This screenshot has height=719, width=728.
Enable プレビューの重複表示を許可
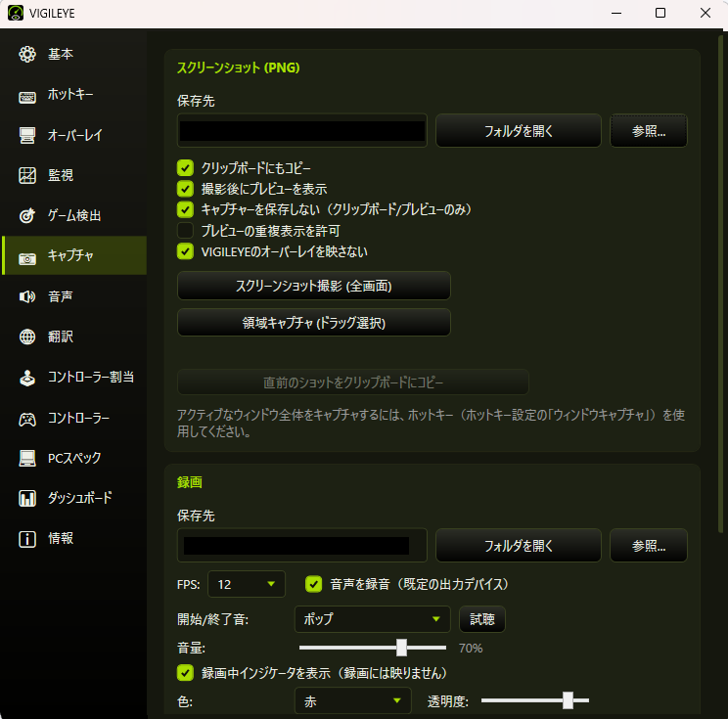185,230
